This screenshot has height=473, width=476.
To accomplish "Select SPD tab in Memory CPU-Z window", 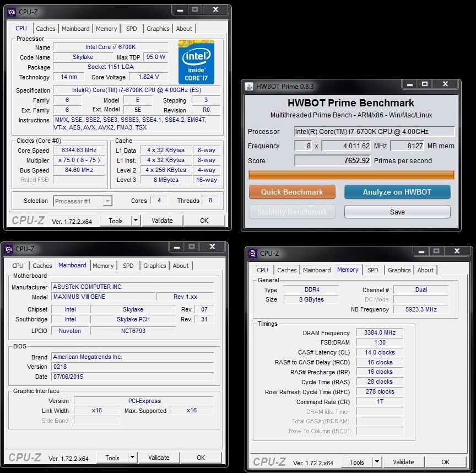I will 373,270.
